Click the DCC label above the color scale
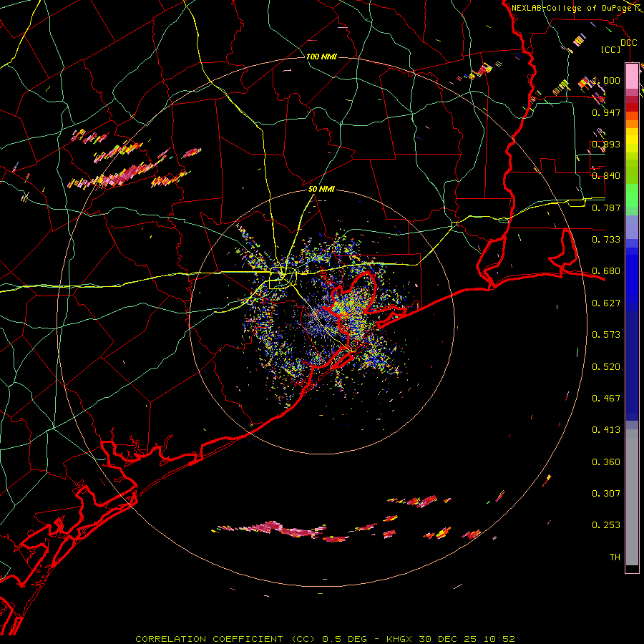Screen dimensions: 644x644 629,43
